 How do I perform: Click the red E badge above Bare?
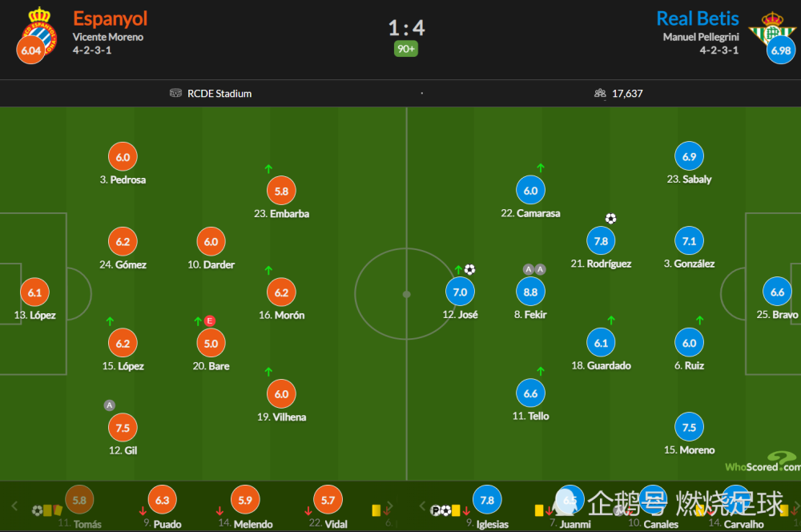tap(209, 321)
